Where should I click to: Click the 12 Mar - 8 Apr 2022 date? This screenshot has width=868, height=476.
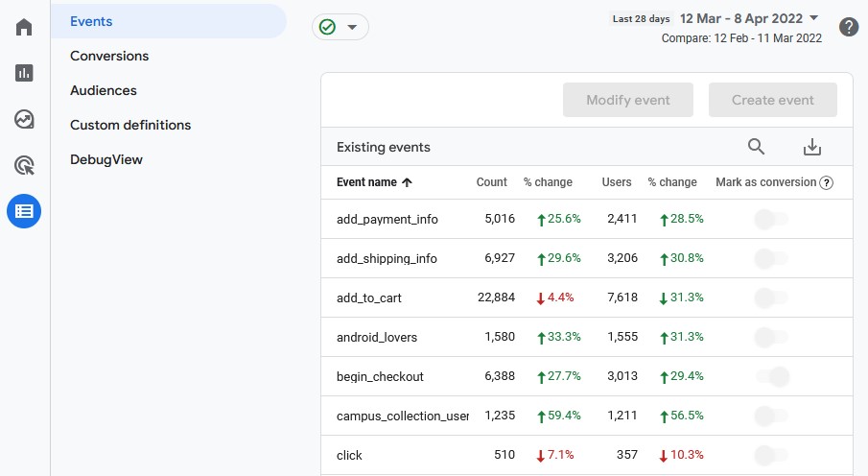tap(741, 19)
